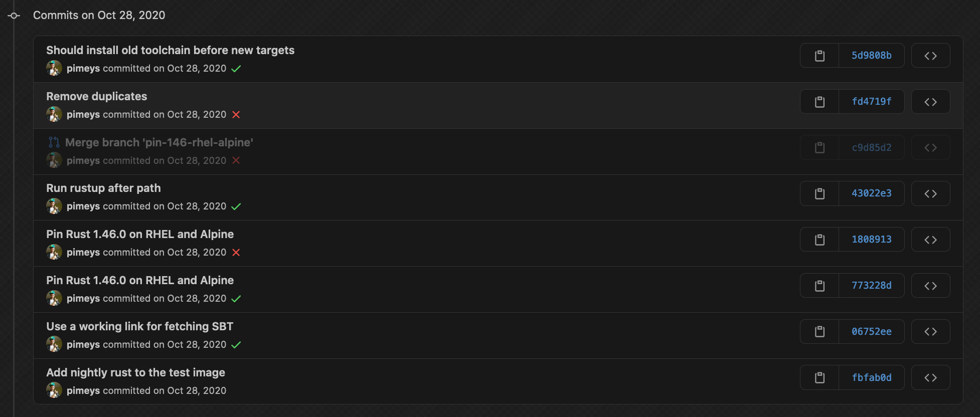Browse repository at commit fd4719f

pyautogui.click(x=930, y=102)
